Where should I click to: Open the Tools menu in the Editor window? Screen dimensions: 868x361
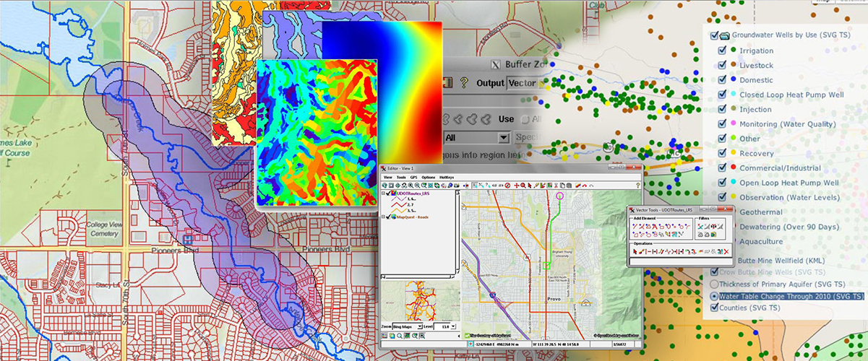point(401,178)
